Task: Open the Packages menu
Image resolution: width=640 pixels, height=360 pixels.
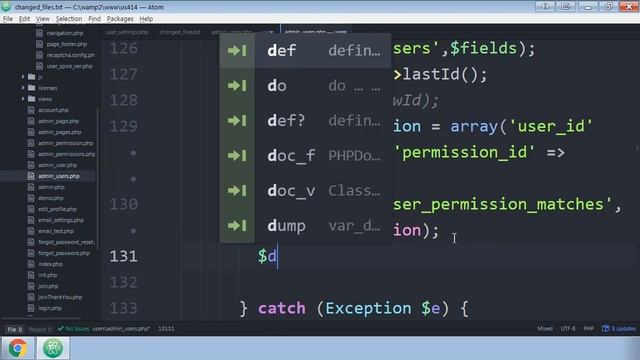Action: 120,19
